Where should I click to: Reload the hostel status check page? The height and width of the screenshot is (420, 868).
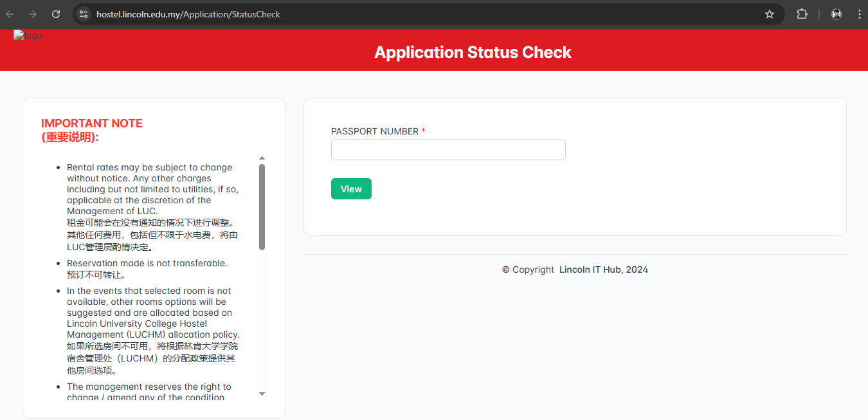tap(56, 14)
